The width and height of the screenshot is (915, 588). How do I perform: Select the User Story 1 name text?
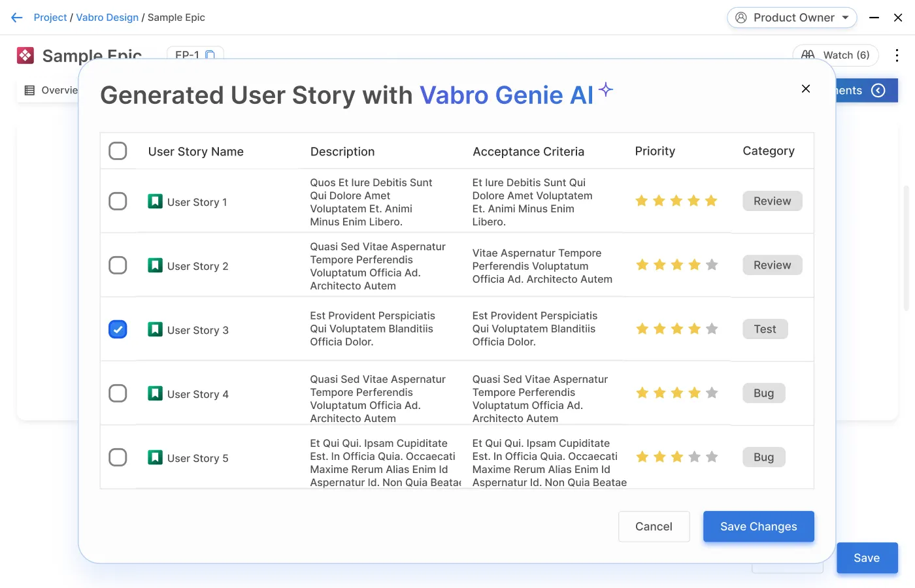click(197, 203)
